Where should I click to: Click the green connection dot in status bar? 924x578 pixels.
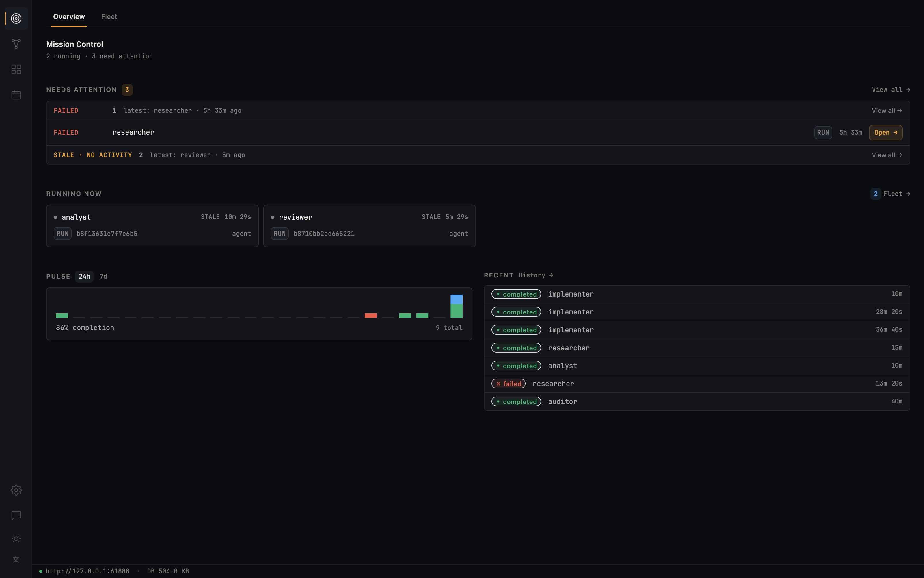[x=40, y=571]
